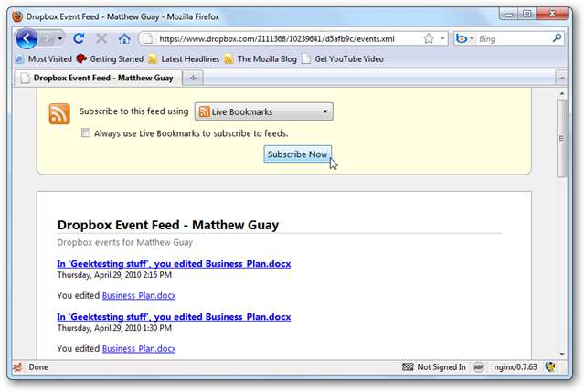
Task: Click the Adblock Plus status bar icon
Action: coord(478,367)
